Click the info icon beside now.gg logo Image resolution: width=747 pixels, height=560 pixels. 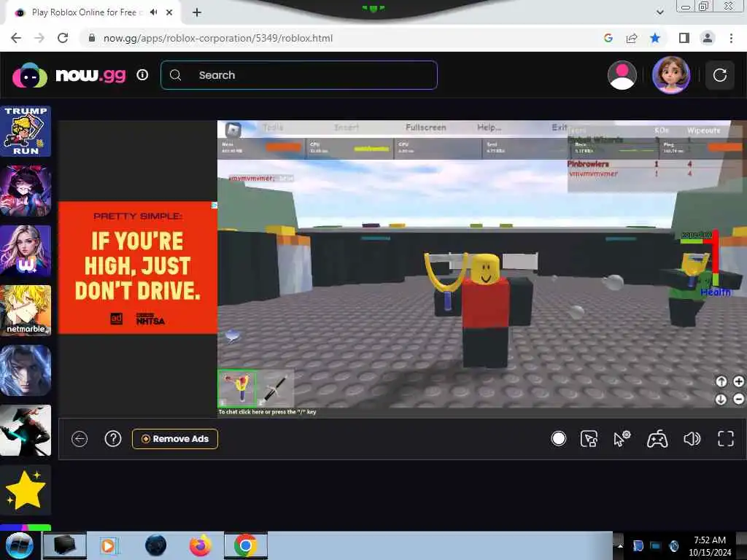[142, 75]
